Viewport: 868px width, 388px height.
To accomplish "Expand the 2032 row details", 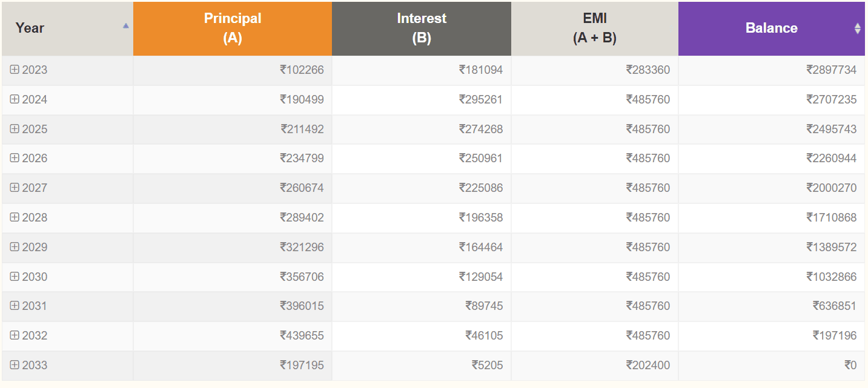I will 15,335.
